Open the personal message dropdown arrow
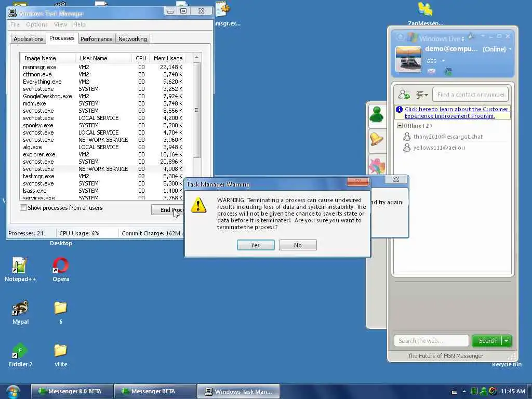This screenshot has width=532, height=399. (x=443, y=60)
